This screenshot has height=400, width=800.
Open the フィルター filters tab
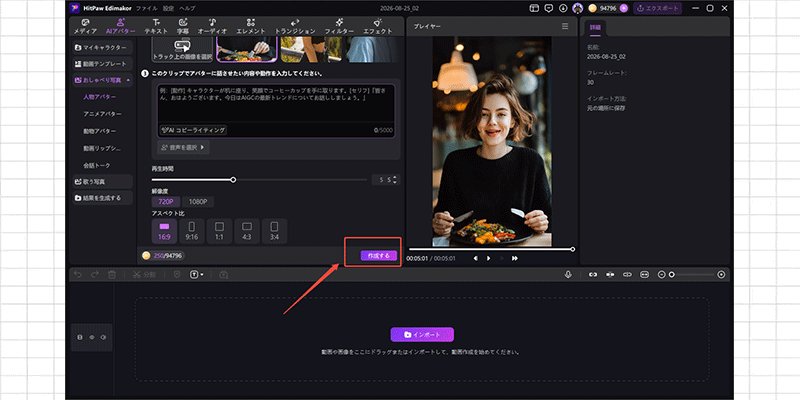[x=339, y=27]
